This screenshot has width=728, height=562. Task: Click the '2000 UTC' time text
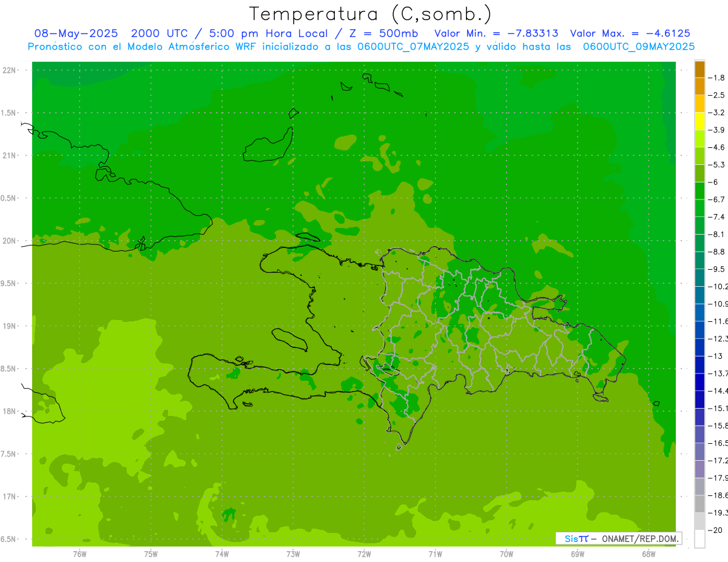(158, 33)
